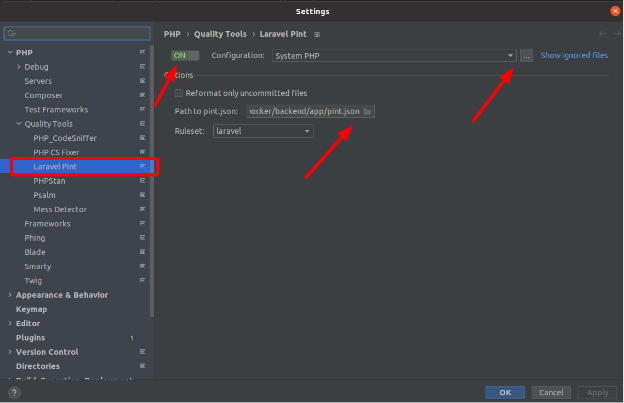Viewport: 624px width, 403px height.
Task: Click the ellipsis button next to Configuration
Action: tap(526, 56)
